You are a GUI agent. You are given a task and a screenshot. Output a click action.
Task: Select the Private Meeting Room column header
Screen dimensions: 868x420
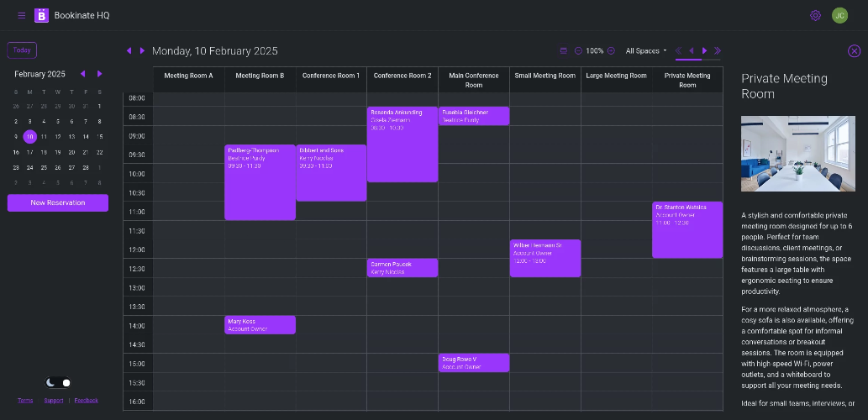(687, 79)
